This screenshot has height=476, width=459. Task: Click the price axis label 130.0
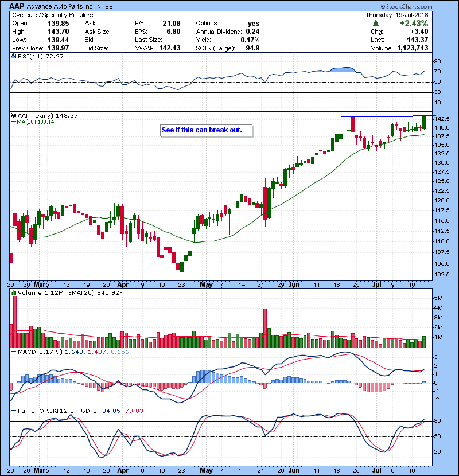pos(442,163)
